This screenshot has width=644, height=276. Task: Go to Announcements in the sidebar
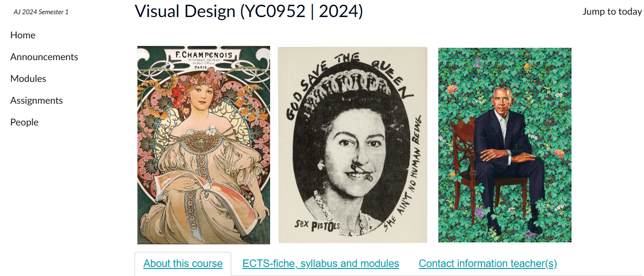(x=44, y=57)
